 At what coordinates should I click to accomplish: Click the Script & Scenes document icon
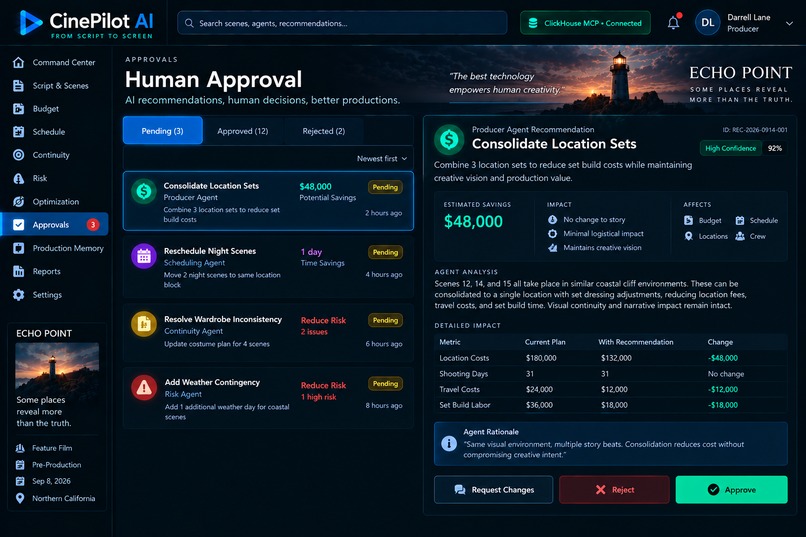pyautogui.click(x=19, y=85)
